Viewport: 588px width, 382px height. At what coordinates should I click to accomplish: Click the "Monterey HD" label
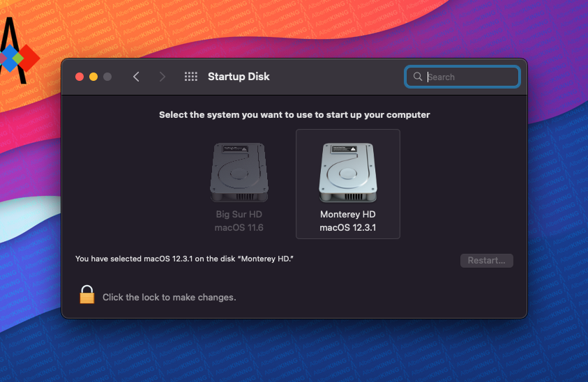pyautogui.click(x=347, y=215)
